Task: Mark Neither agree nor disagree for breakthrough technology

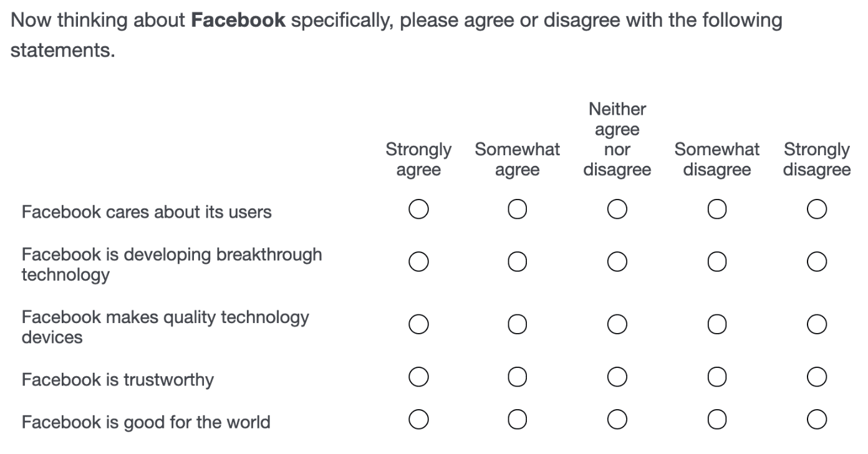Action: (x=617, y=262)
